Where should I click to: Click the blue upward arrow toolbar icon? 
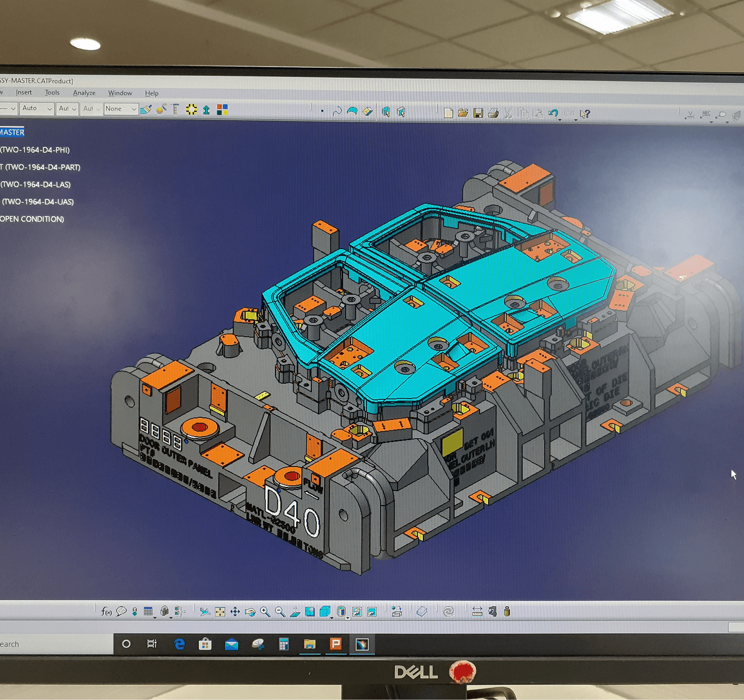pyautogui.click(x=207, y=110)
